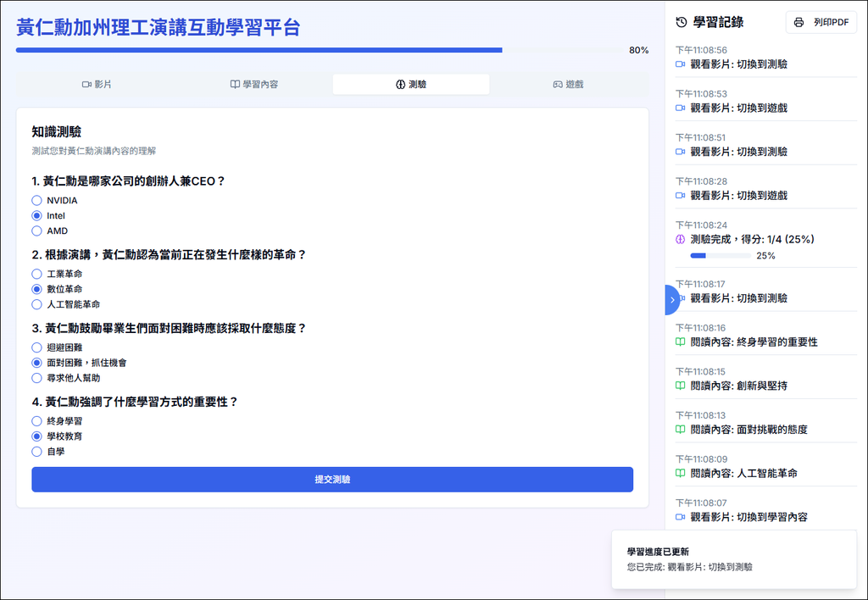Viewport: 868px width, 600px height.
Task: Click the book icon beside 面對挑戰的態度 record
Action: pos(681,430)
